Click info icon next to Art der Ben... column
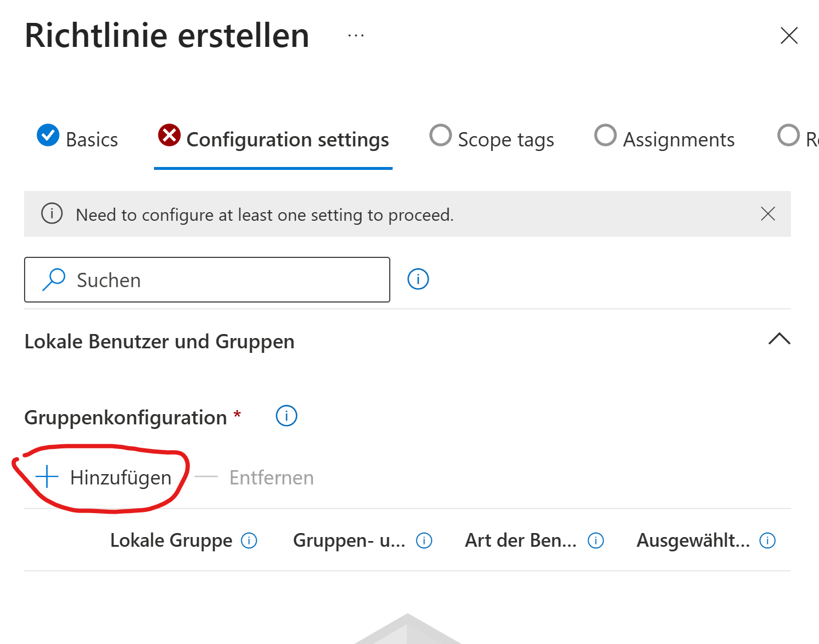This screenshot has width=819, height=644. 596,540
